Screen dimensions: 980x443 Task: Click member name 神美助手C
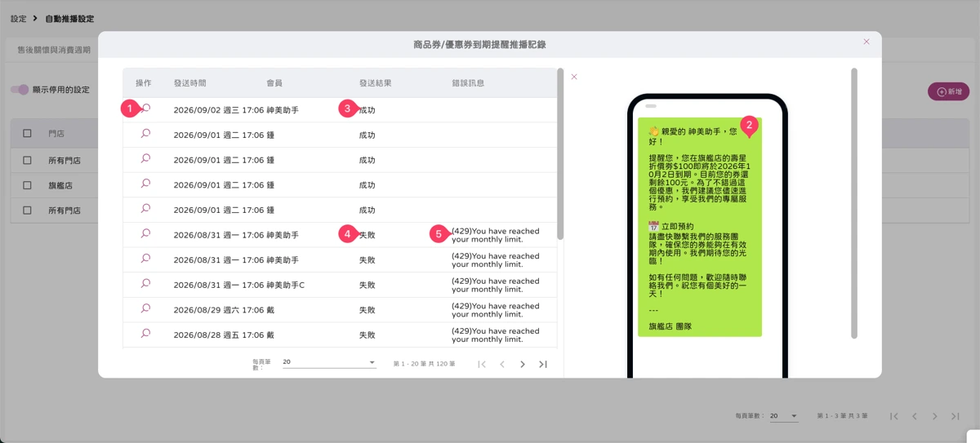285,285
